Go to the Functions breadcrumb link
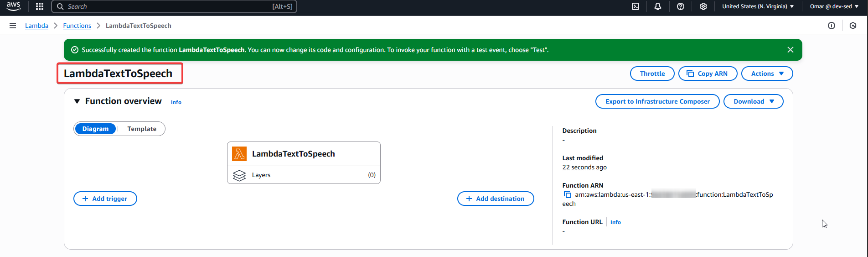 [x=77, y=26]
